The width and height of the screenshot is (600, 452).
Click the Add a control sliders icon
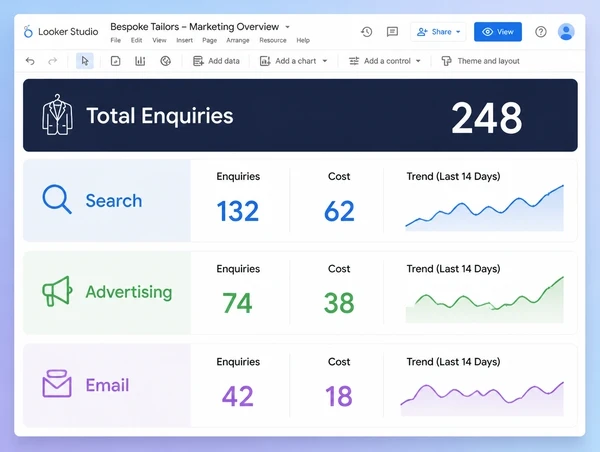coord(354,61)
